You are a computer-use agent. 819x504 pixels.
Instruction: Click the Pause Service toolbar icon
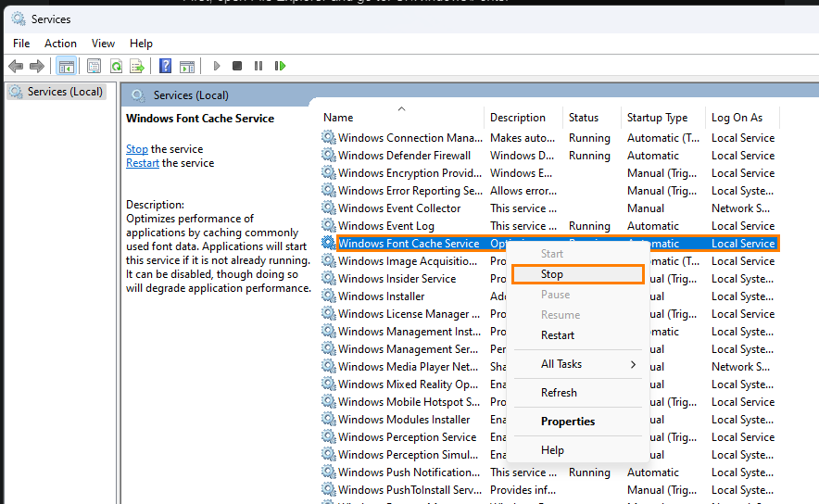pos(258,66)
